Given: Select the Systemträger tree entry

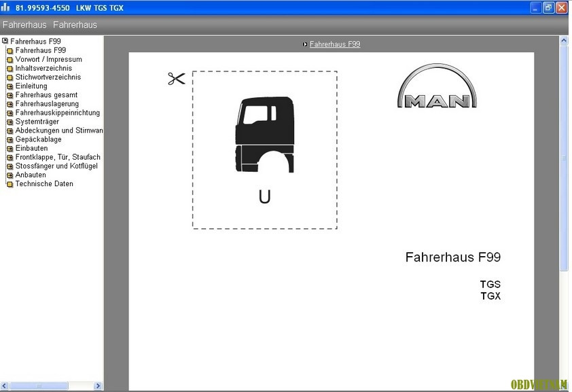Looking at the screenshot, I should (37, 122).
